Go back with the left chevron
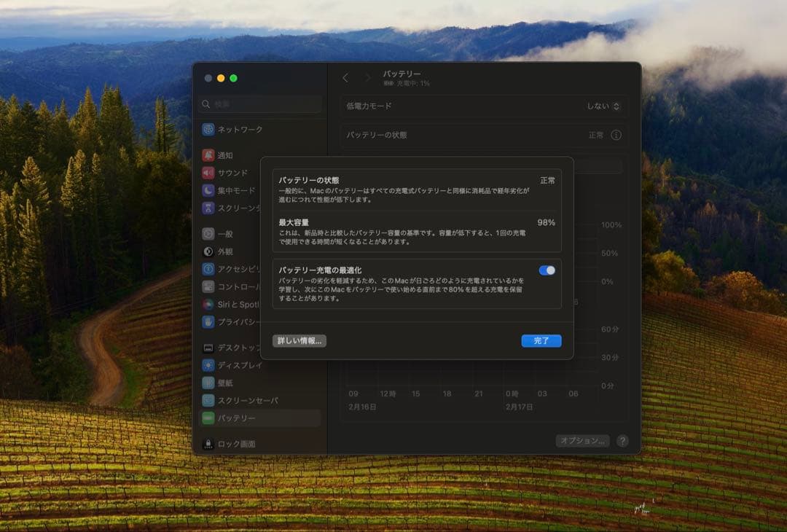Image resolution: width=787 pixels, height=532 pixels. [345, 78]
